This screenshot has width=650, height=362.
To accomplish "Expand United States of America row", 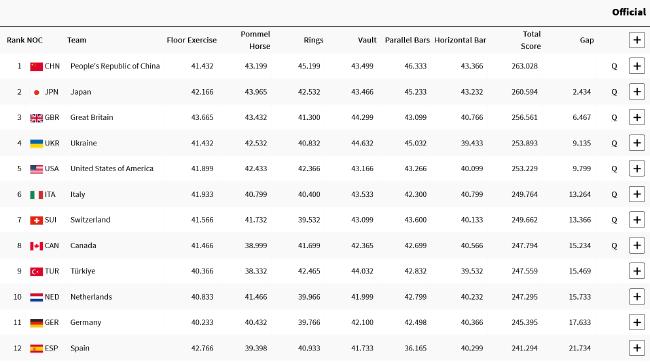I will [637, 169].
